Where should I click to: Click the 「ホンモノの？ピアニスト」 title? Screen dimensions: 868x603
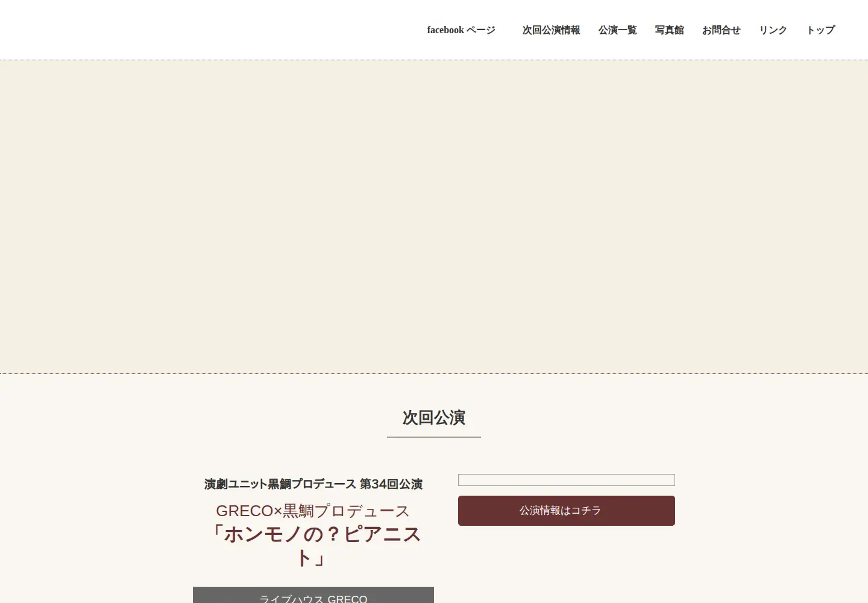point(313,546)
